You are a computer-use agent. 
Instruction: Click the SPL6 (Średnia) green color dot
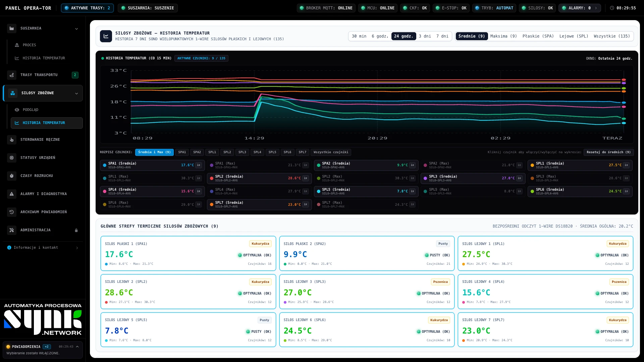pos(532,191)
